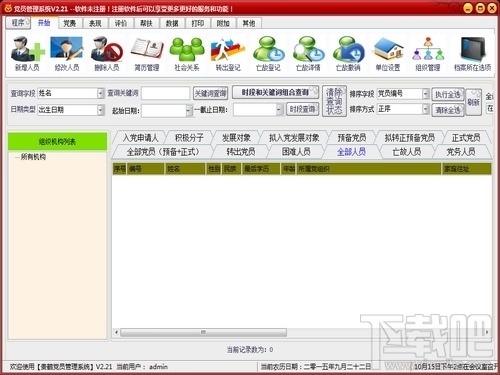Open the 排序字段 党员编号 dropdown
The height and width of the screenshot is (375, 500).
pyautogui.click(x=425, y=94)
